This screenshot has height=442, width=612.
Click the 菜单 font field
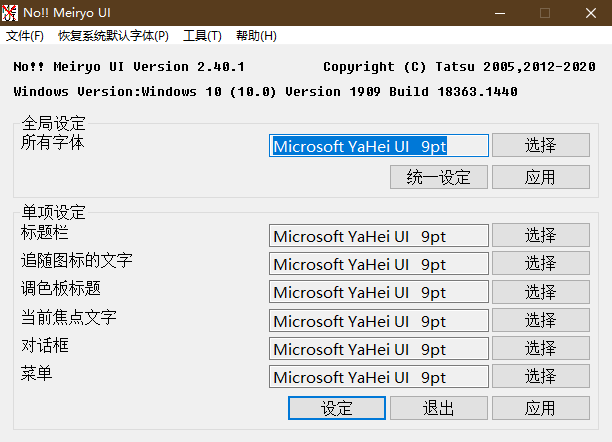pyautogui.click(x=379, y=377)
